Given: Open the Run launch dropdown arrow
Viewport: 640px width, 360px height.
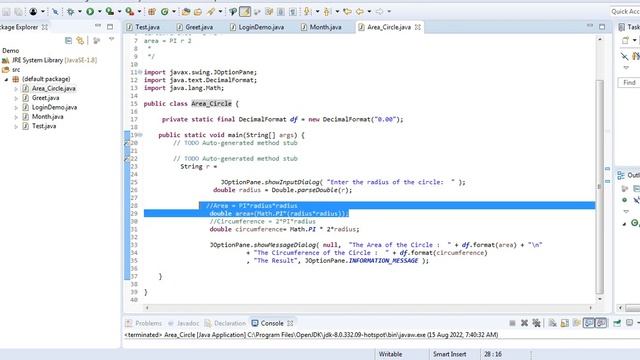Looking at the screenshot, I should 99,12.
